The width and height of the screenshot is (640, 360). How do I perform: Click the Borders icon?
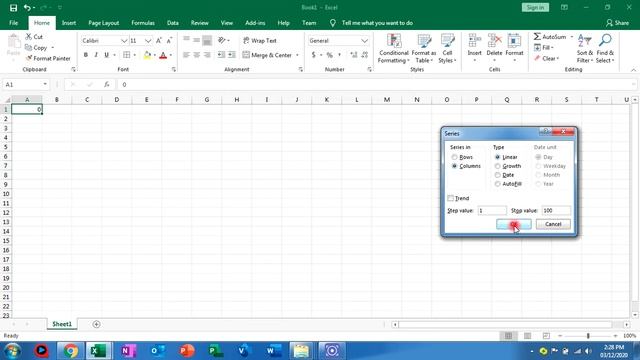click(x=127, y=55)
